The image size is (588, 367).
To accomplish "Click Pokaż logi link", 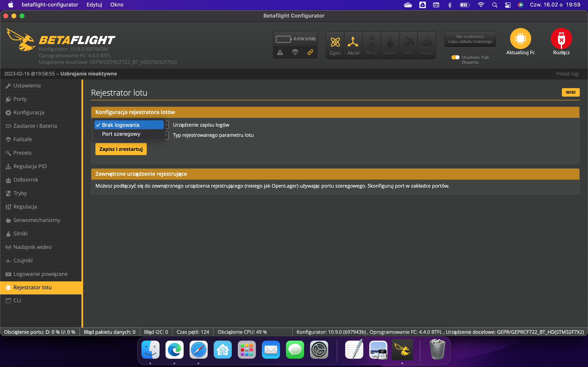I will [567, 74].
